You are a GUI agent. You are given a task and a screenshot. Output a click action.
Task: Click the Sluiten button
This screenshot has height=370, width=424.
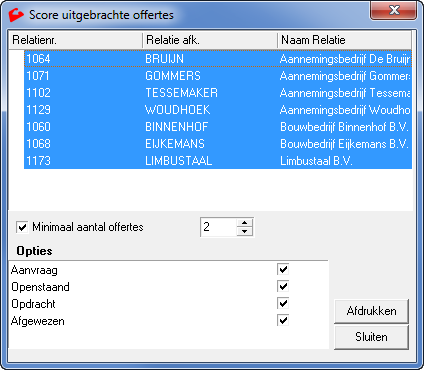(x=371, y=337)
